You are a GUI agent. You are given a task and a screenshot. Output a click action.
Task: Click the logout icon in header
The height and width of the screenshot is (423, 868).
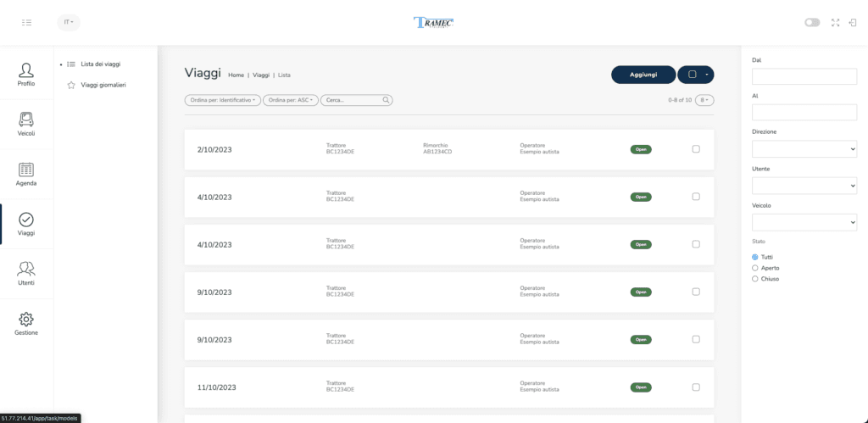[x=853, y=23]
